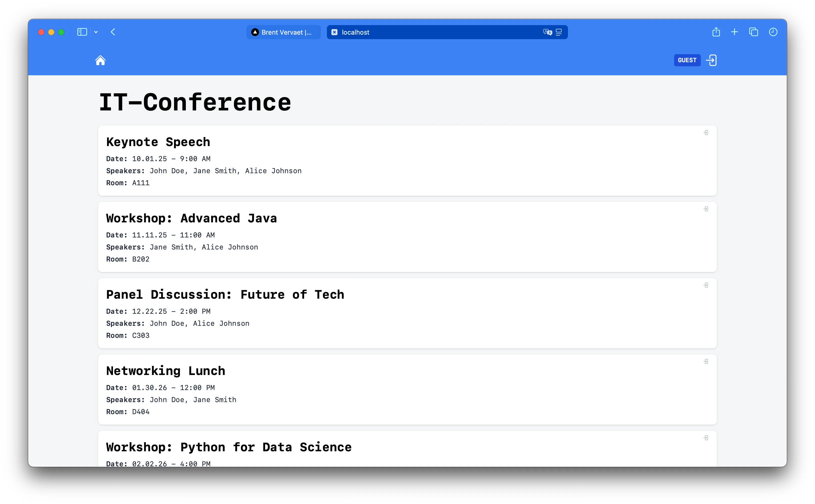This screenshot has height=504, width=815.
Task: Click the GUEST badge in the navbar
Action: pyautogui.click(x=687, y=60)
